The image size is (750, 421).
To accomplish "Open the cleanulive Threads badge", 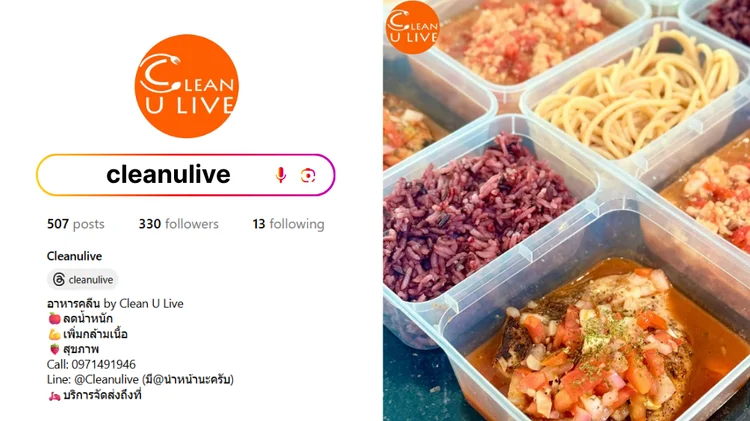I will coord(83,279).
